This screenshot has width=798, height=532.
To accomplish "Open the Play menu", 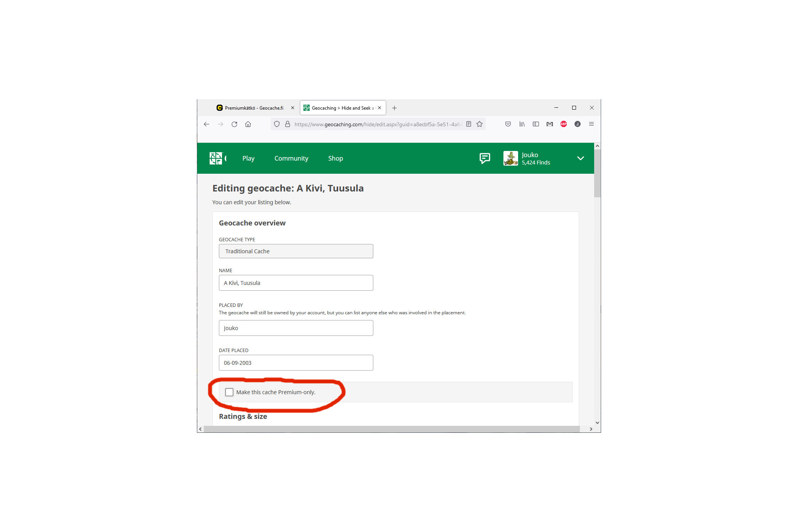I will click(248, 158).
